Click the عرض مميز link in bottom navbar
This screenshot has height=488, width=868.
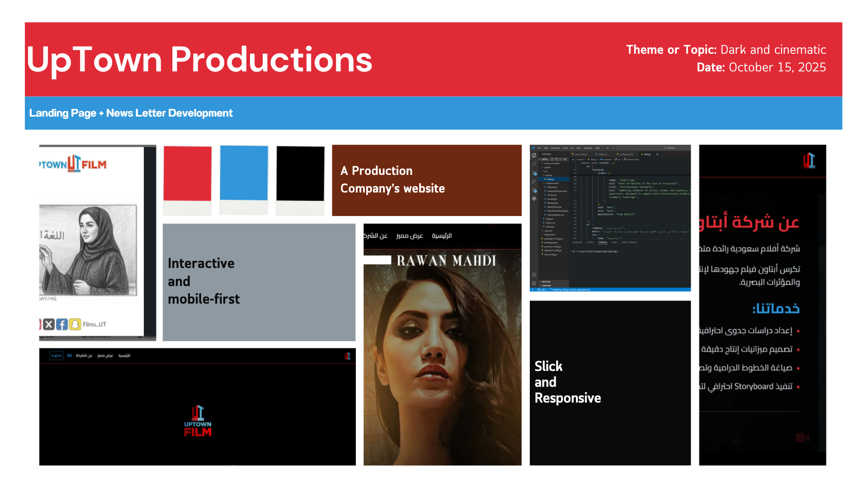(105, 356)
